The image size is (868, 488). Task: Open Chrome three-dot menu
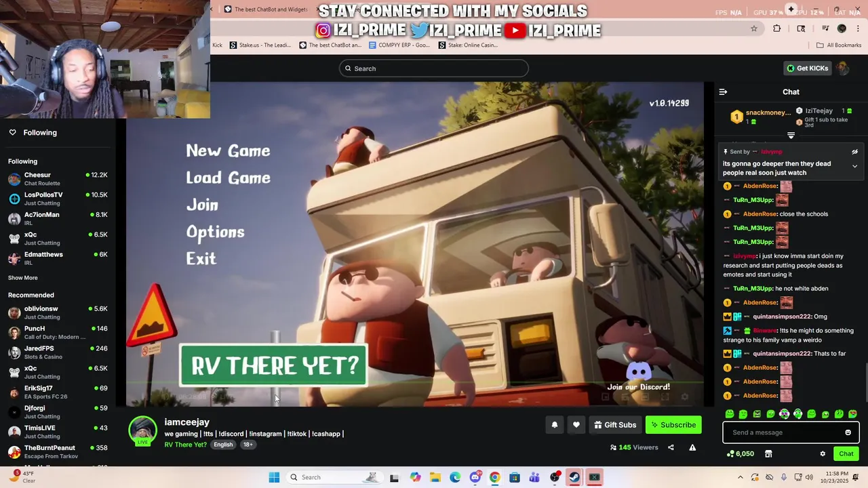pyautogui.click(x=858, y=28)
